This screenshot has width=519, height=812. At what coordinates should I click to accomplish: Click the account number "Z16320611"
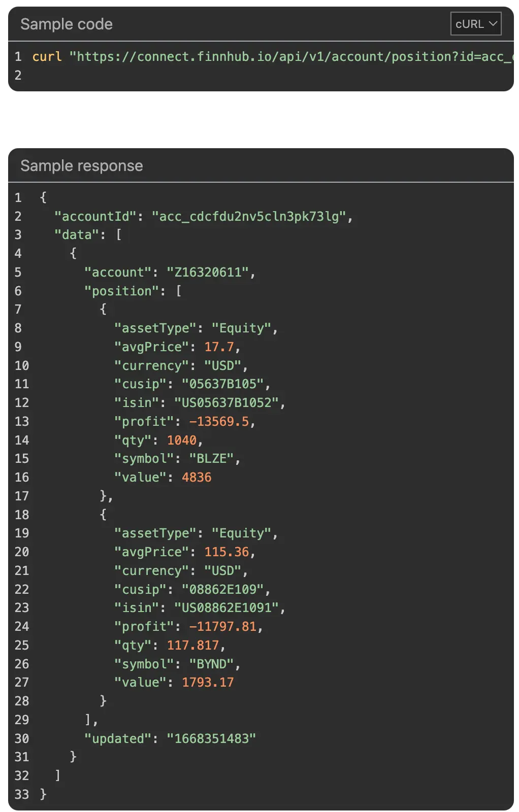pos(208,273)
